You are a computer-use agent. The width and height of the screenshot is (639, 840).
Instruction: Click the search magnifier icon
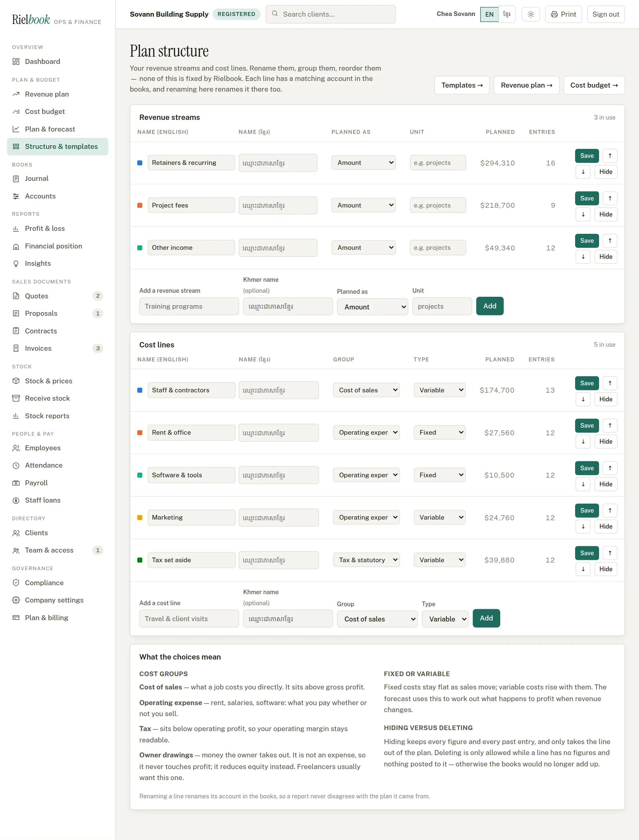275,13
